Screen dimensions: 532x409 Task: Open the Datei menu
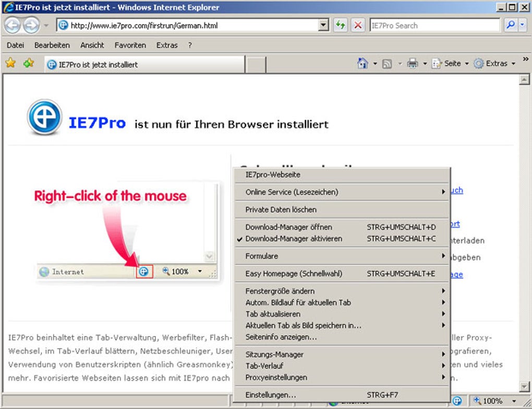(x=15, y=45)
